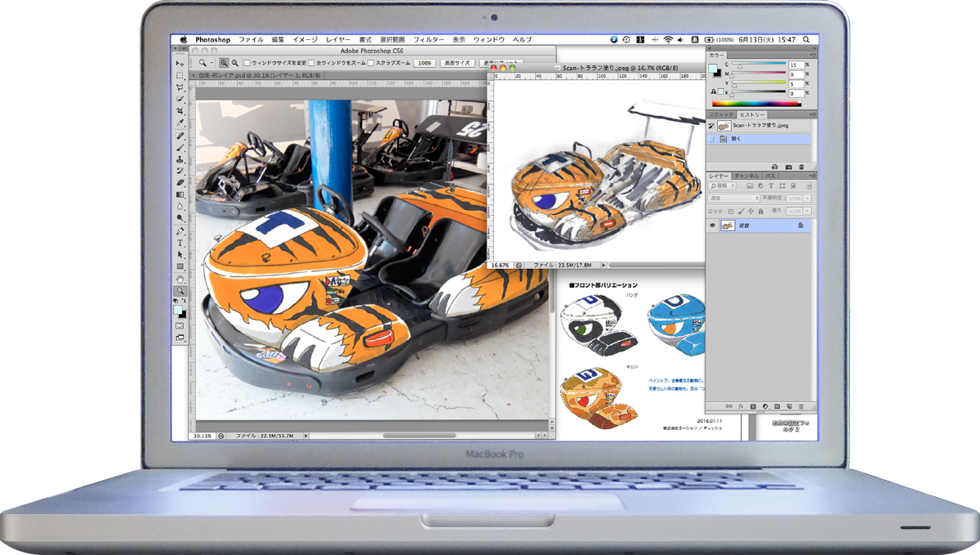This screenshot has width=980, height=555.
Task: Click the foreground color swatch in Color panel
Action: pos(713,68)
